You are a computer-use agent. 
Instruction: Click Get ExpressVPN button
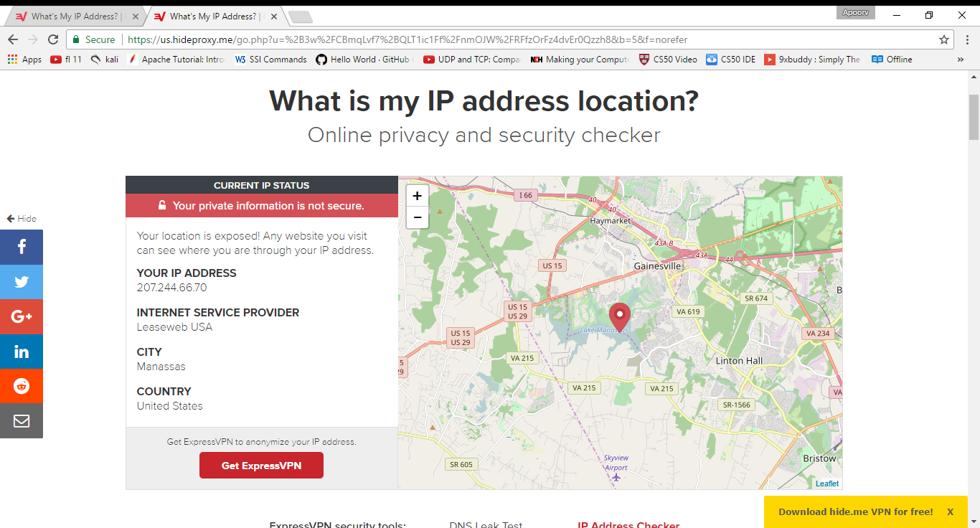(261, 466)
